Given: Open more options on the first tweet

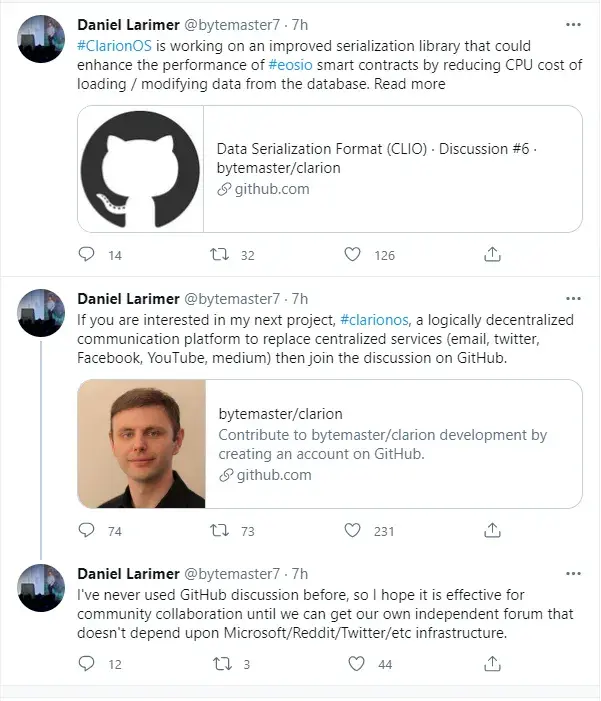Looking at the screenshot, I should coord(572,24).
